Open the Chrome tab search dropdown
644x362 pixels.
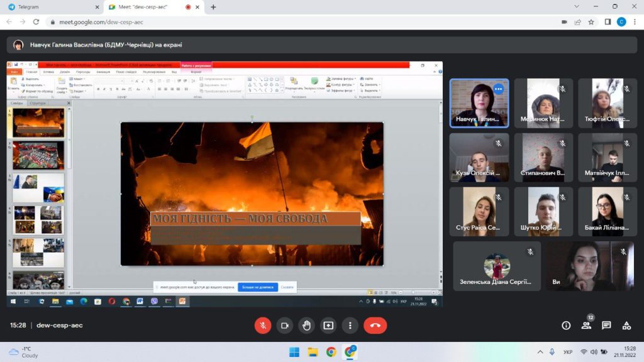tap(577, 7)
